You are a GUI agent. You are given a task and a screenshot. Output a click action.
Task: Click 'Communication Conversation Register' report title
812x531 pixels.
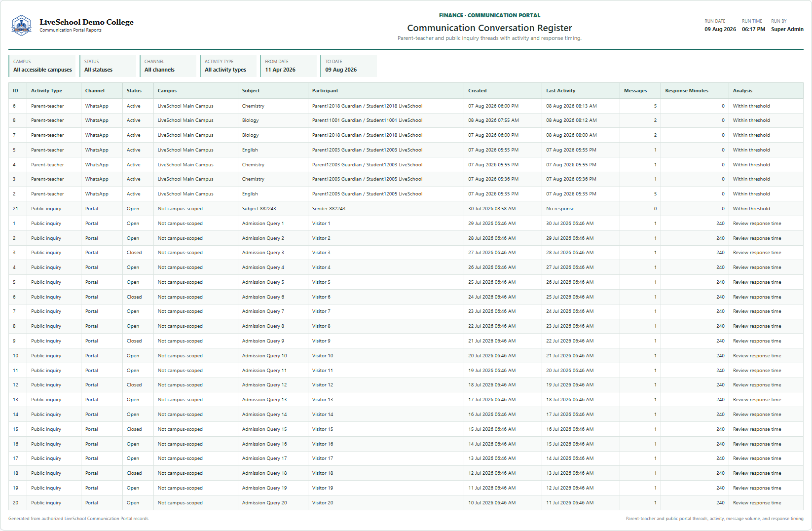coord(489,28)
